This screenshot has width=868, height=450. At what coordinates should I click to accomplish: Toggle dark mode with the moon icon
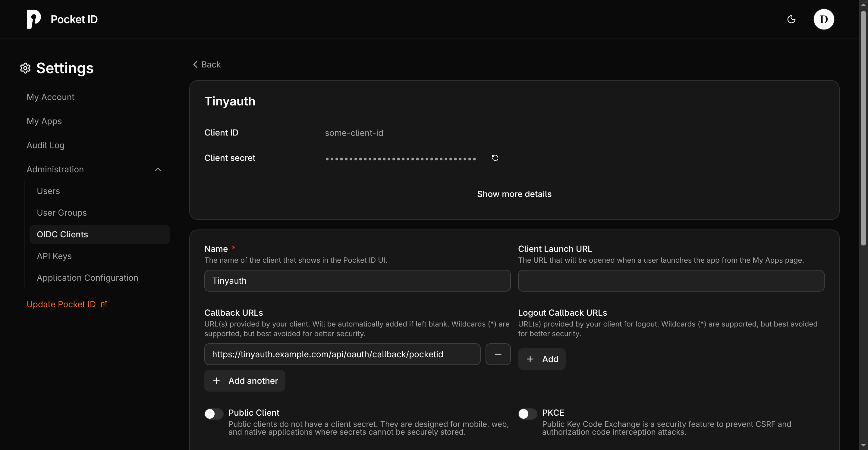point(791,19)
